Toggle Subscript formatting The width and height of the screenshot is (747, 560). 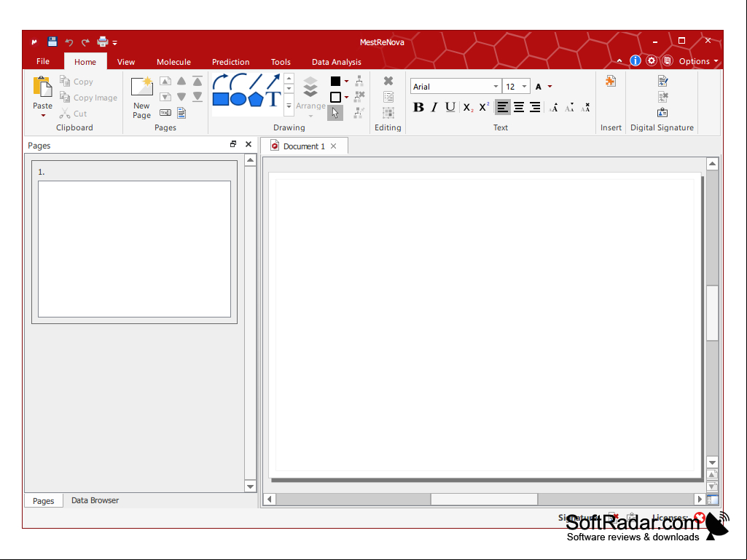468,107
